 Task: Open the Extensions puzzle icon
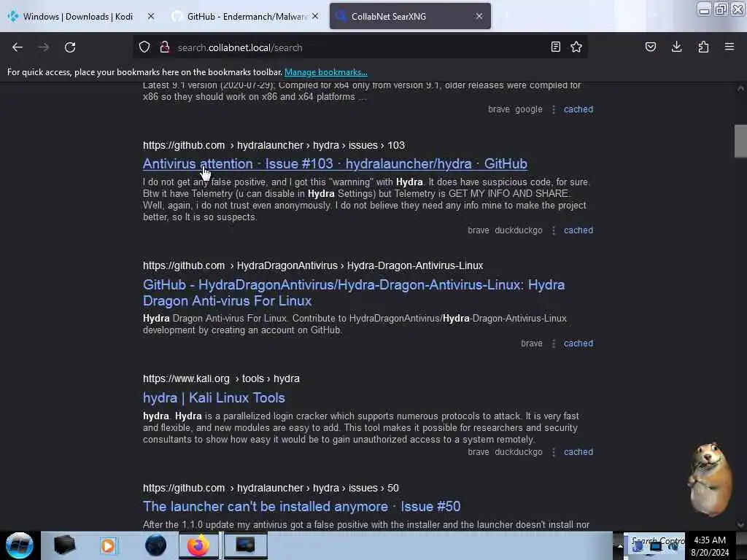coord(703,47)
